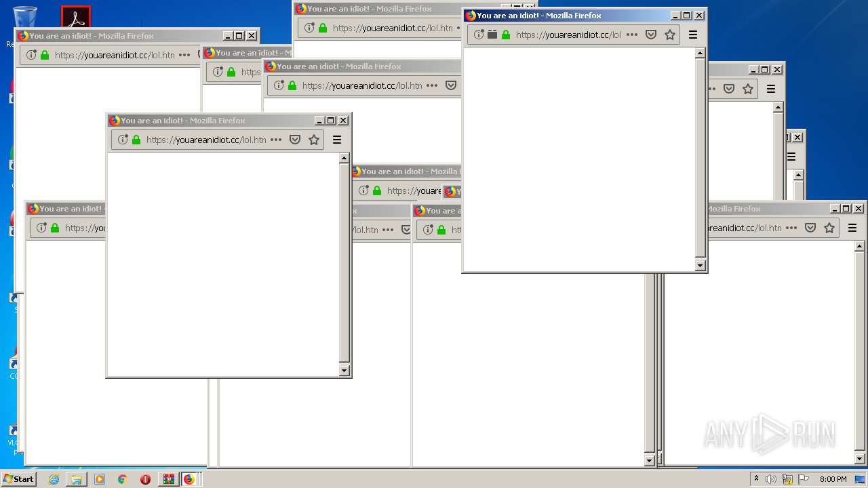Click Pocket icon in center-left foreground window
The image size is (868, 488).
coord(295,140)
